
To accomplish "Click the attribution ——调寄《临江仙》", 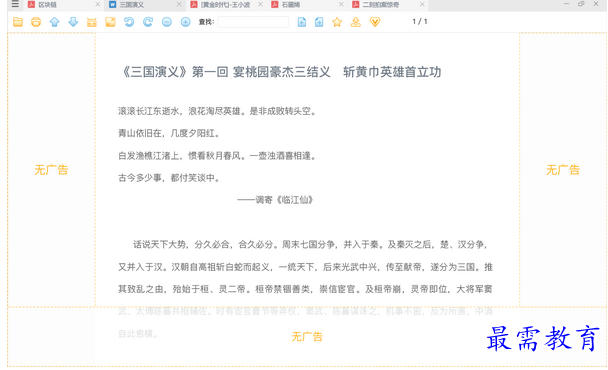I will tap(275, 200).
